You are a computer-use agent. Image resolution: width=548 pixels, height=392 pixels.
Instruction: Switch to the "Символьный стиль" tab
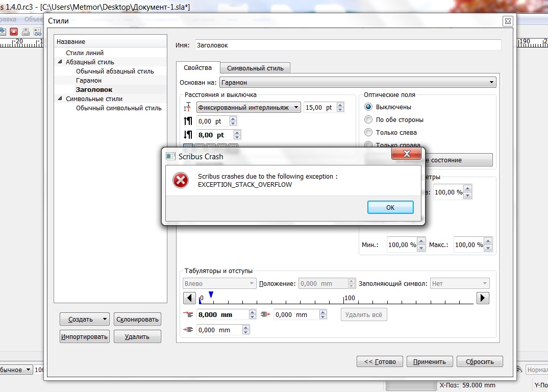click(255, 68)
